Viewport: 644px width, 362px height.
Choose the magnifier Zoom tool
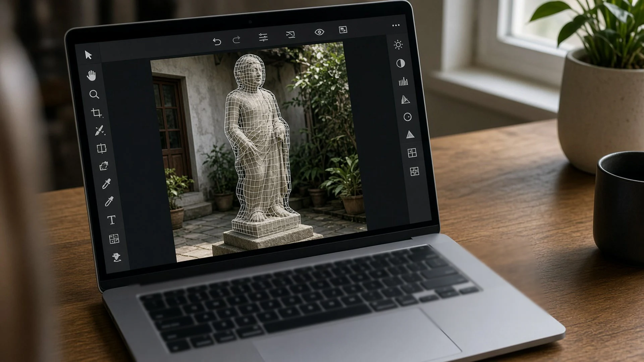pos(94,95)
